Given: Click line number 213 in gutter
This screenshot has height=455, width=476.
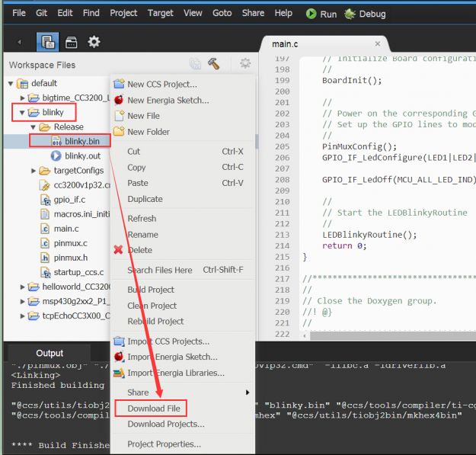Looking at the screenshot, I should coord(282,235).
